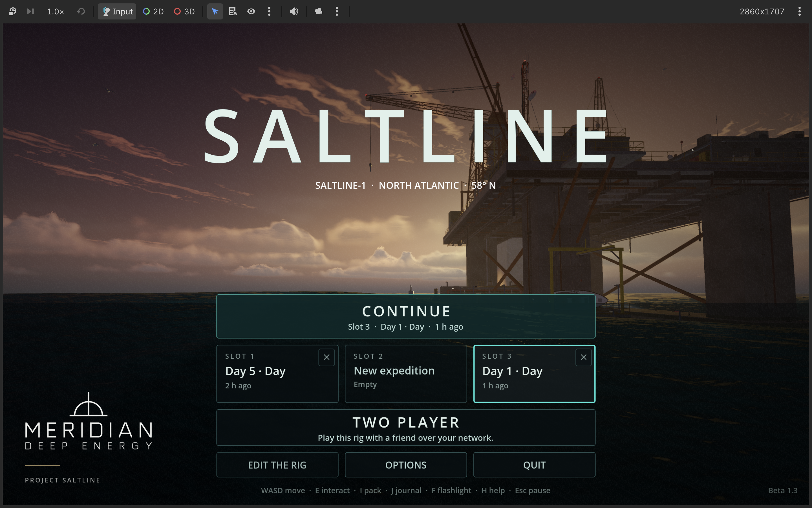Open the window size options menu
812x508 pixels.
(x=800, y=11)
